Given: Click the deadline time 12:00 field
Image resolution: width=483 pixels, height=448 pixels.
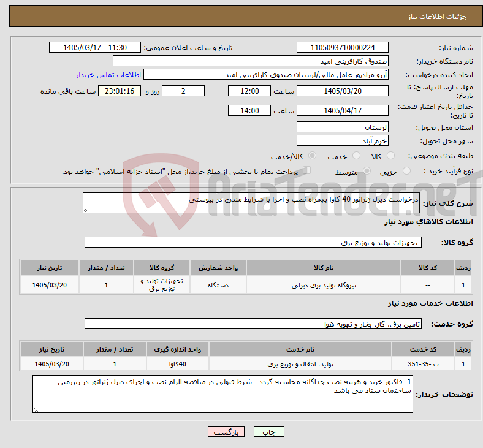Looking at the screenshot, I should [x=249, y=91].
